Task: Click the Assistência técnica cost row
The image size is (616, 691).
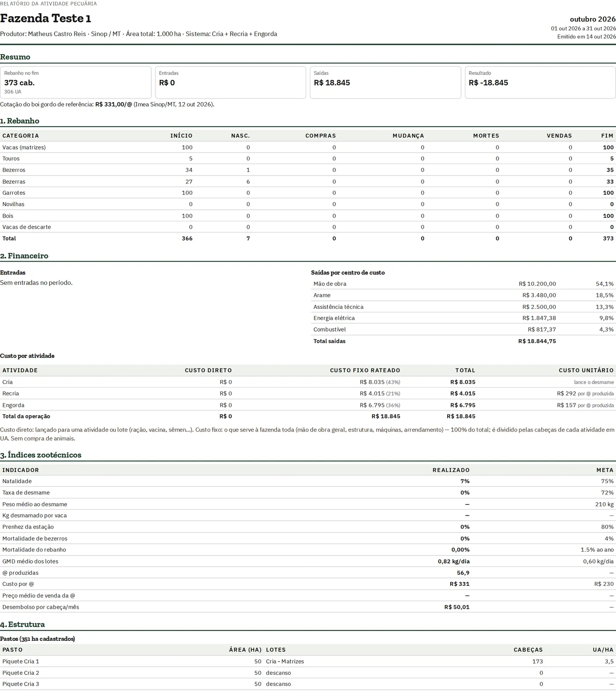Action: (463, 307)
